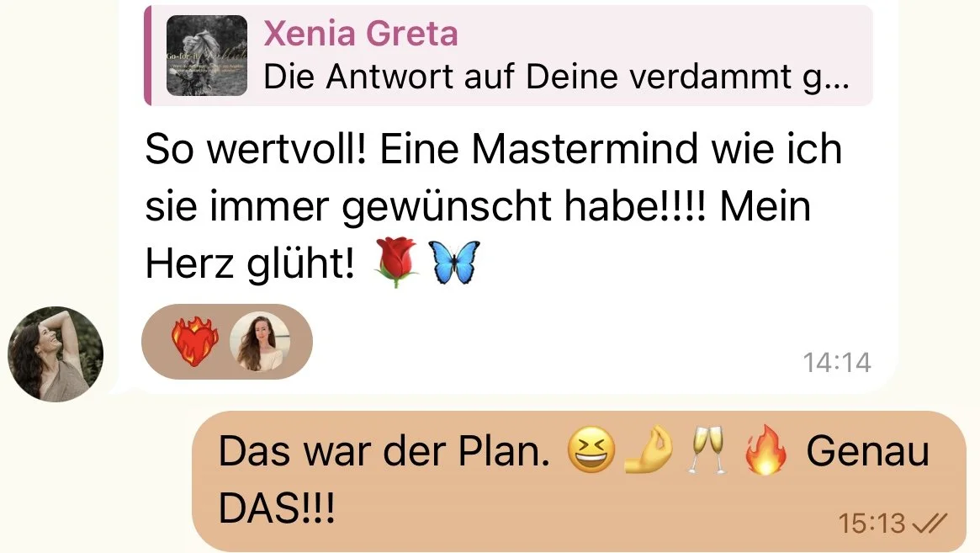Select the blue butterfly emoji

pyautogui.click(x=454, y=262)
